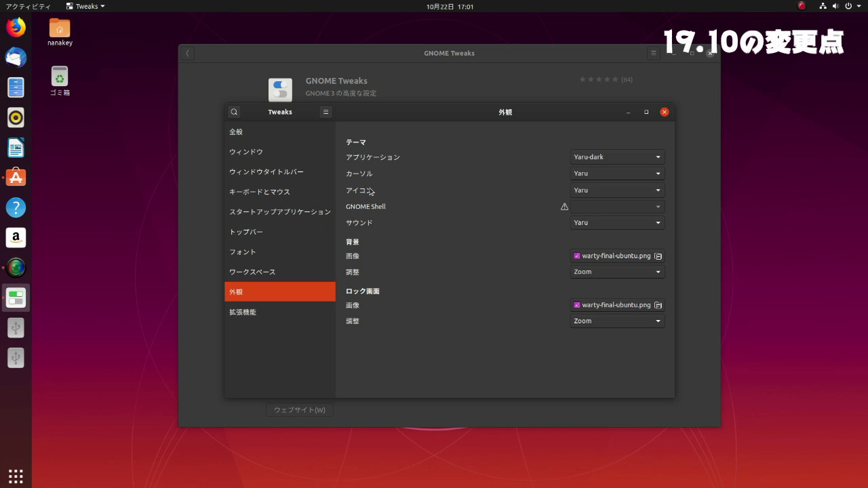The height and width of the screenshot is (488, 868).
Task: Launch Firefox from the dock
Action: point(15,27)
